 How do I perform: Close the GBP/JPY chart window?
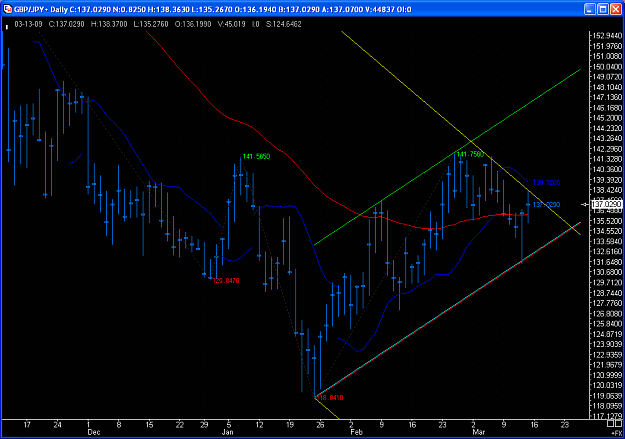pos(617,9)
